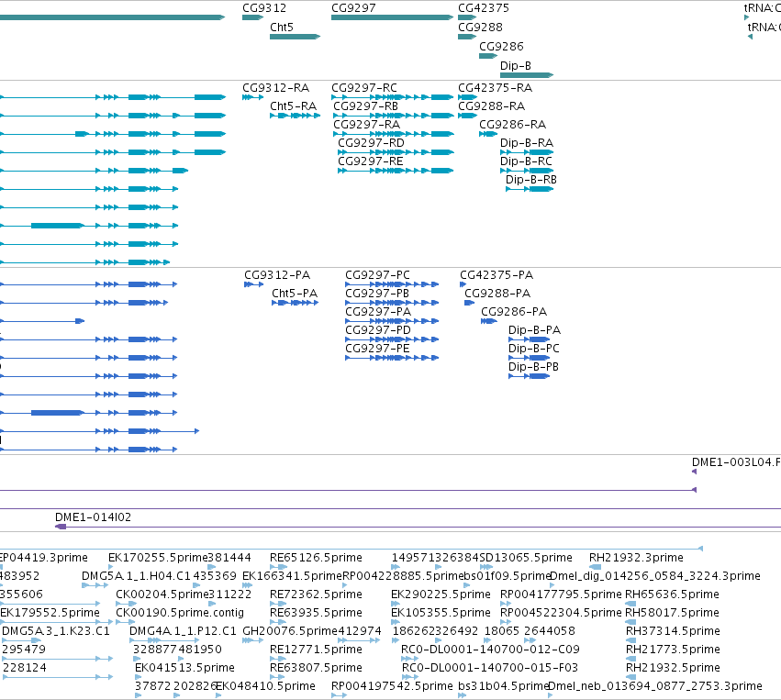Select EST EK166341.5prime
This screenshot has height=700, width=781.
click(x=247, y=585)
